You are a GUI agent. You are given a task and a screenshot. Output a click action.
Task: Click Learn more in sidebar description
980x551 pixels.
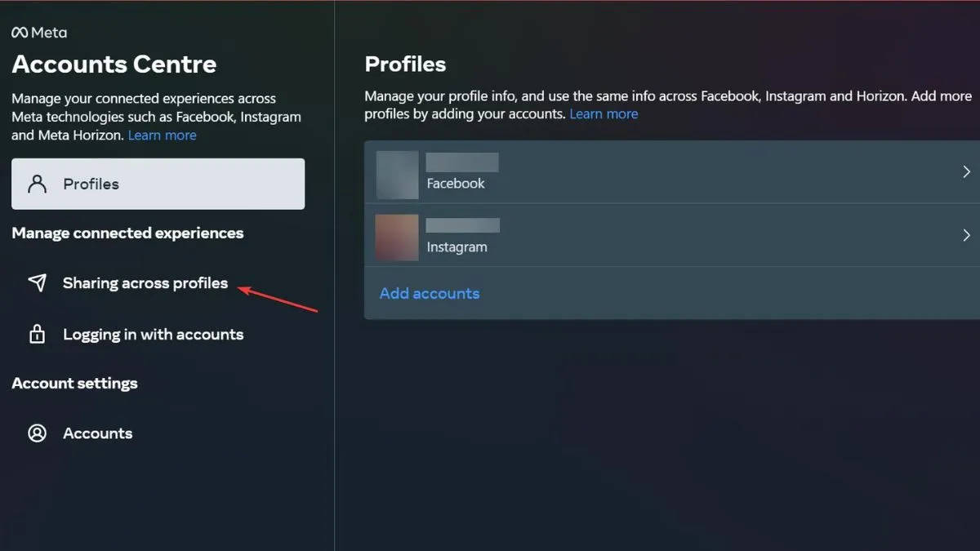[x=163, y=136]
